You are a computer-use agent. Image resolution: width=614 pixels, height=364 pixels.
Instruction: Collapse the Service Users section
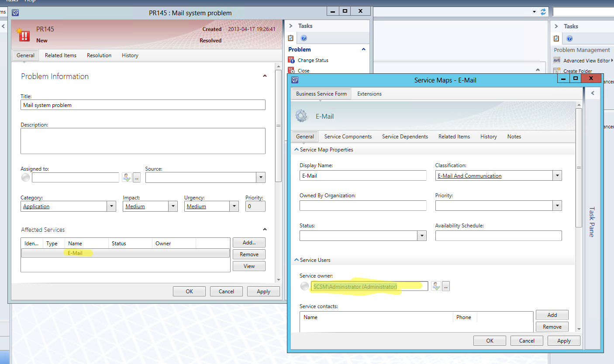297,260
